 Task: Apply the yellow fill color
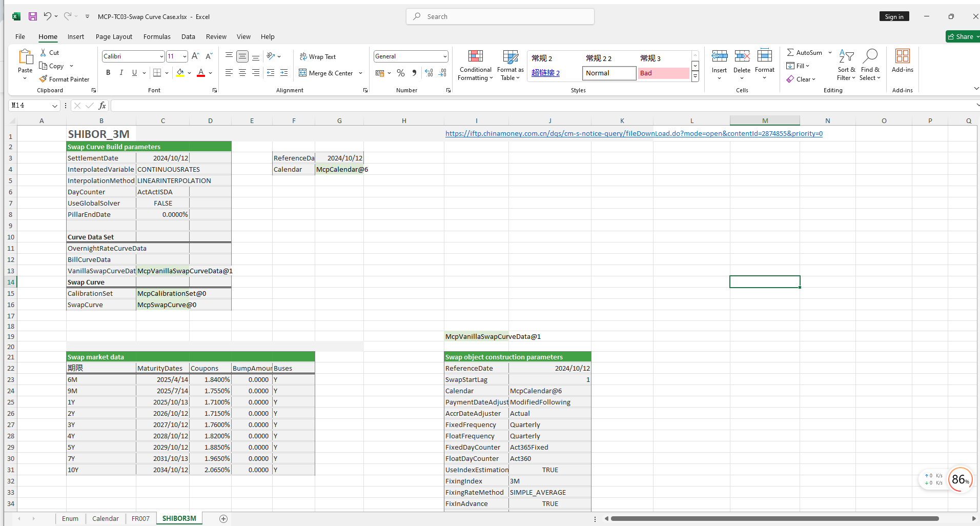[180, 73]
